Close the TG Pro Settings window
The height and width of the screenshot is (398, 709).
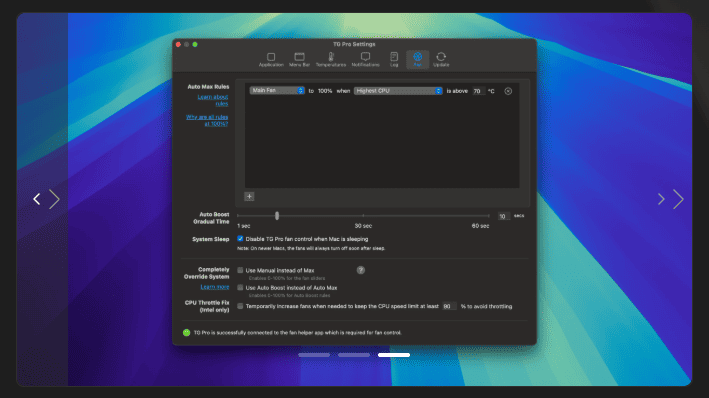[178, 44]
